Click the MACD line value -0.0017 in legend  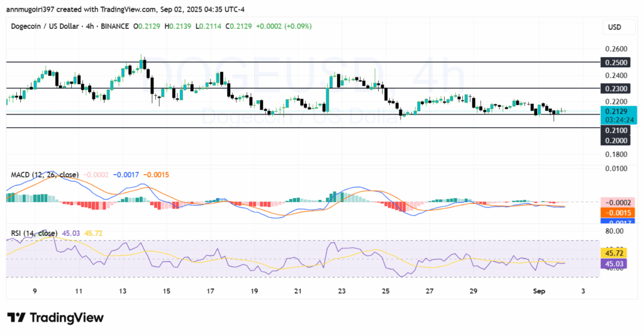(126, 175)
